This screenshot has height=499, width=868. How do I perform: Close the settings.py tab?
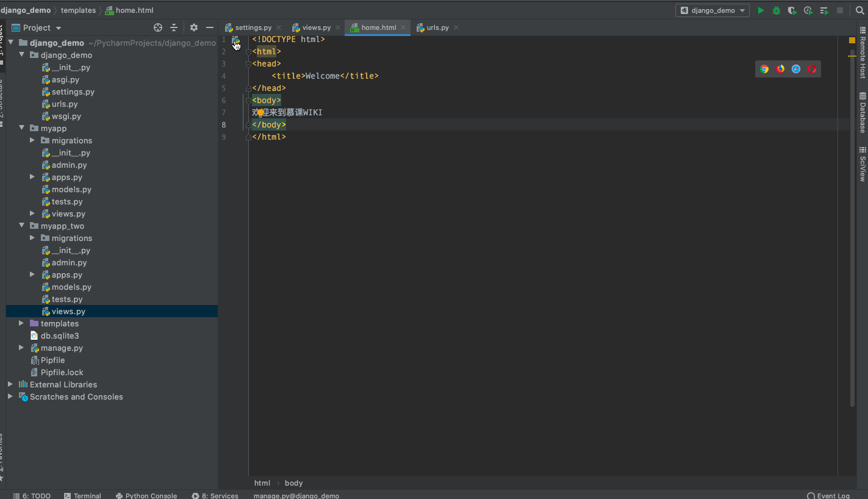pyautogui.click(x=279, y=27)
